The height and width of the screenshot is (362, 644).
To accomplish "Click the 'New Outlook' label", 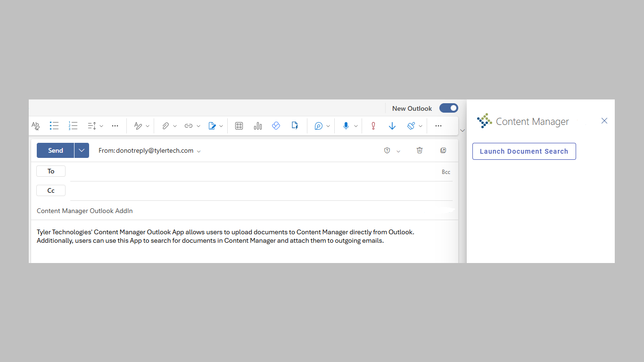I will coord(412,108).
